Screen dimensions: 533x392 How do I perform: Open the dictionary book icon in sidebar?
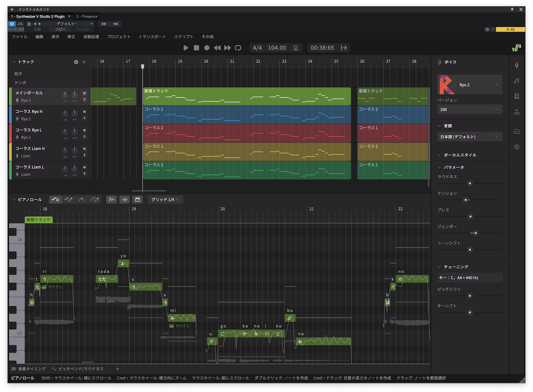point(517,96)
